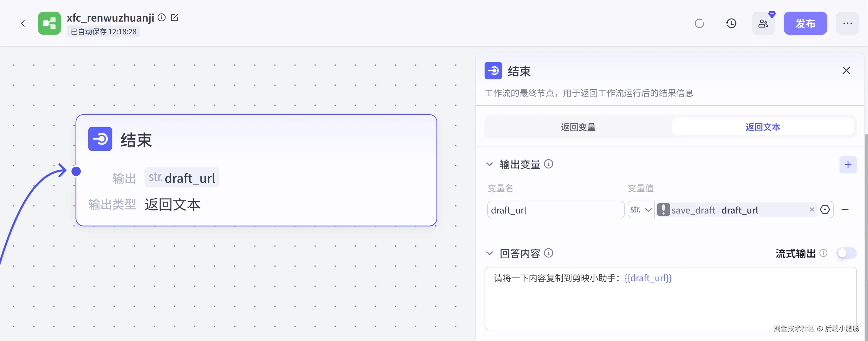Close the 结束 node settings panel

pos(846,71)
